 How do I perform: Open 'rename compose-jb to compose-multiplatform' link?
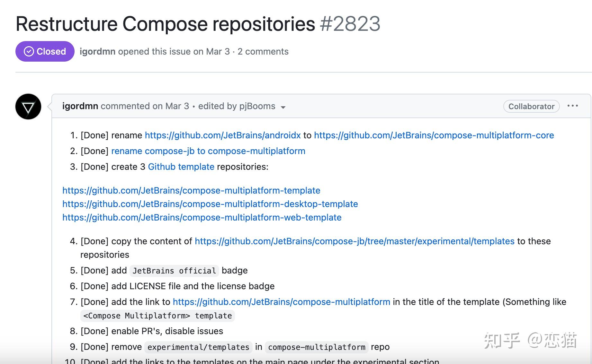coord(208,151)
